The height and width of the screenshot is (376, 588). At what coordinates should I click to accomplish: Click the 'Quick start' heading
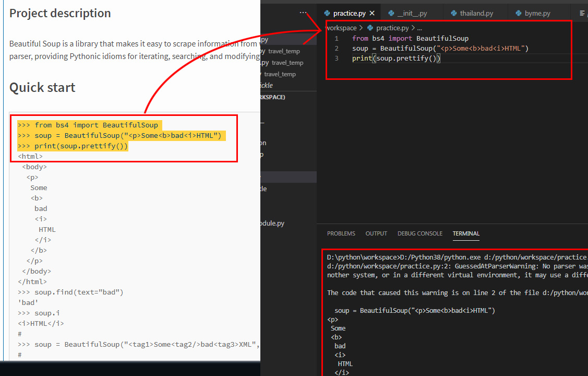pos(42,87)
